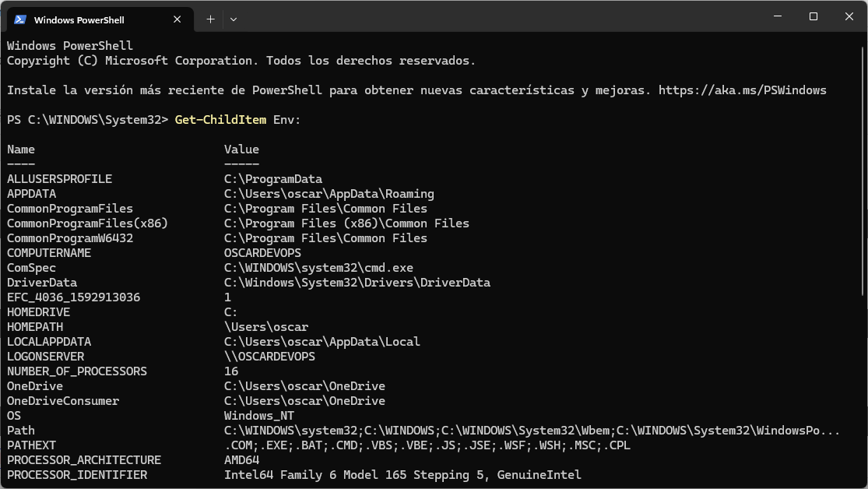Image resolution: width=868 pixels, height=489 pixels.
Task: Click the Get-ChildItem command text
Action: (220, 120)
